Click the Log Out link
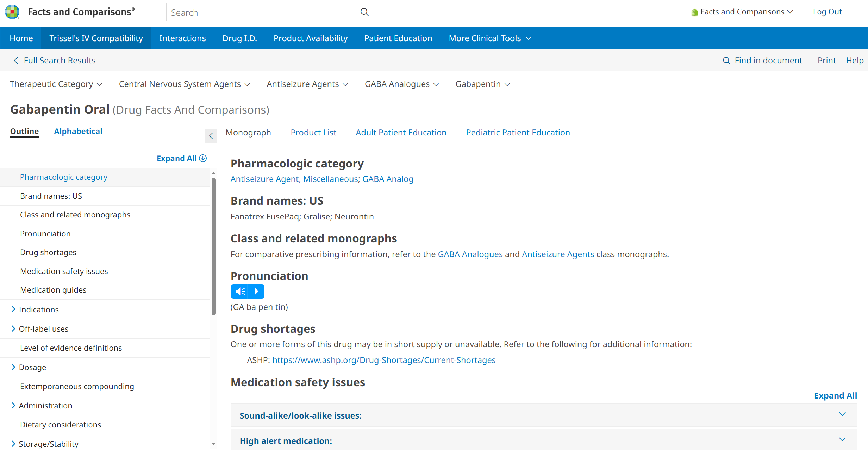 (827, 12)
